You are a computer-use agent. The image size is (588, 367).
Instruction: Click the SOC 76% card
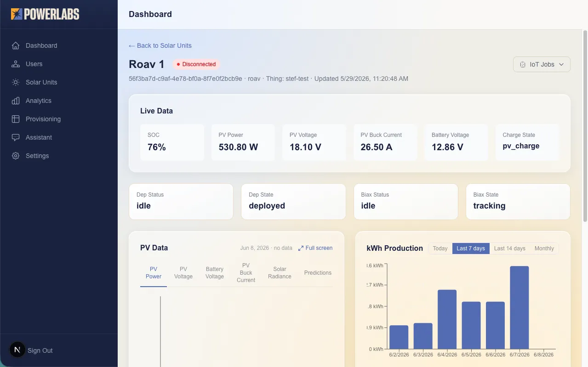coord(172,142)
